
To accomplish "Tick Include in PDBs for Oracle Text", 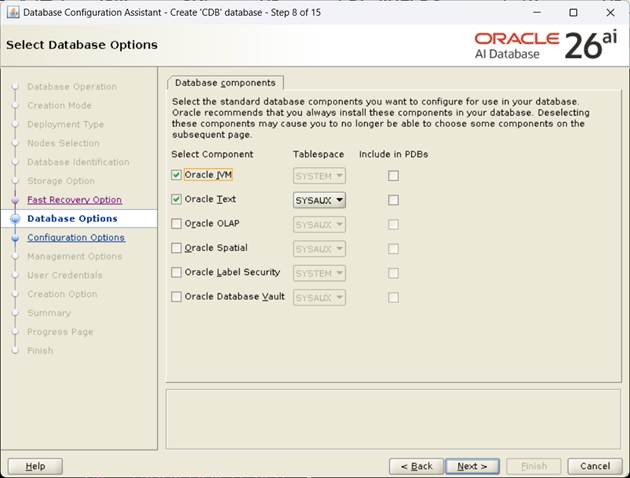I will point(393,200).
